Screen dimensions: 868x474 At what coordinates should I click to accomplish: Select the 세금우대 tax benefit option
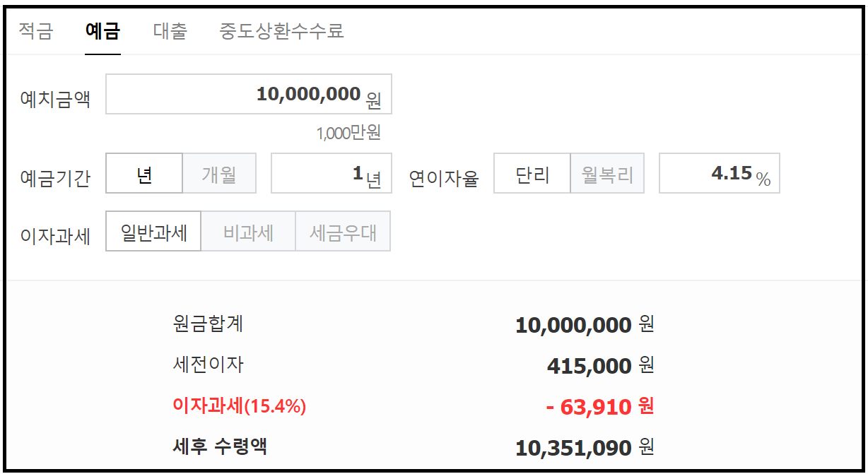click(x=343, y=231)
